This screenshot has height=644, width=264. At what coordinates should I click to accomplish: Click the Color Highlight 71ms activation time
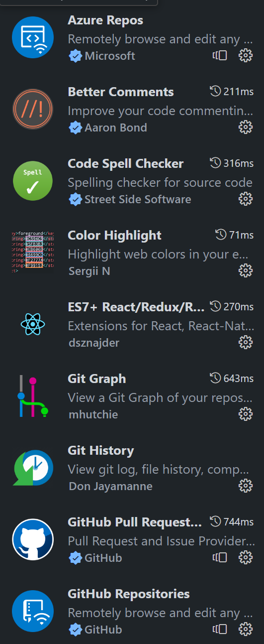click(x=234, y=235)
